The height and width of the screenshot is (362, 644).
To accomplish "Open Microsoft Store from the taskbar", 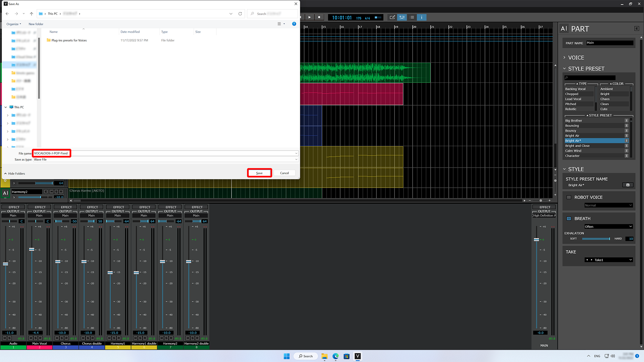I will pyautogui.click(x=346, y=356).
